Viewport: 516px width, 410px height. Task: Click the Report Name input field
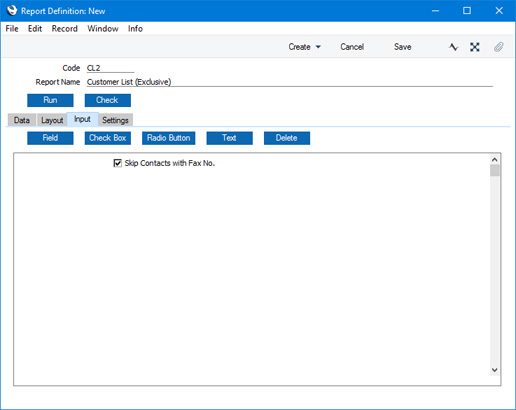point(290,82)
